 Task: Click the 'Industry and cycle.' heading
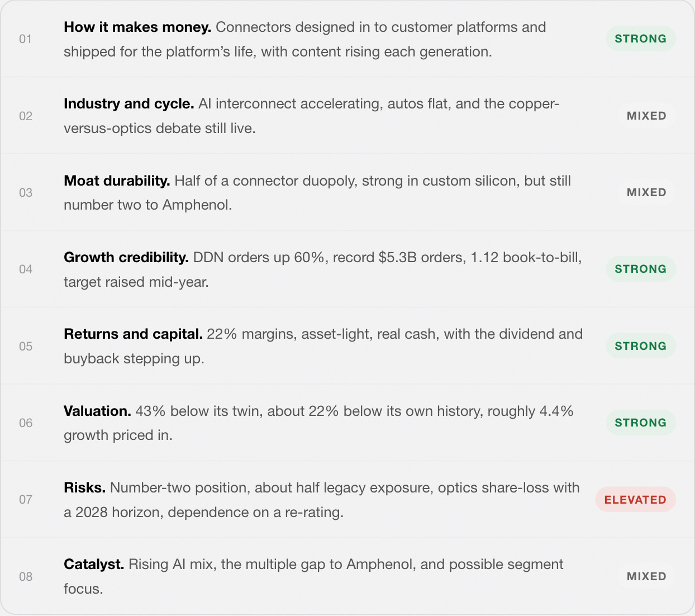[129, 103]
